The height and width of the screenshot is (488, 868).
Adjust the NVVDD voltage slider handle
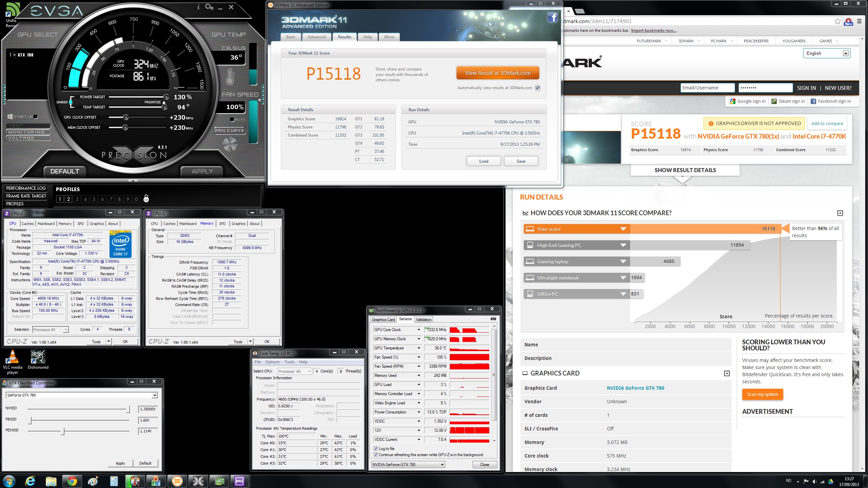(x=128, y=409)
